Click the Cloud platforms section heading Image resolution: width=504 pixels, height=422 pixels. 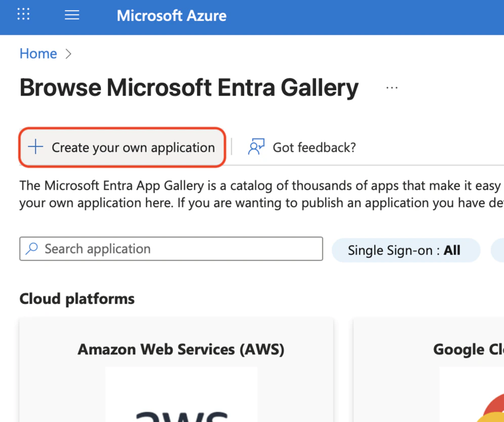(76, 299)
